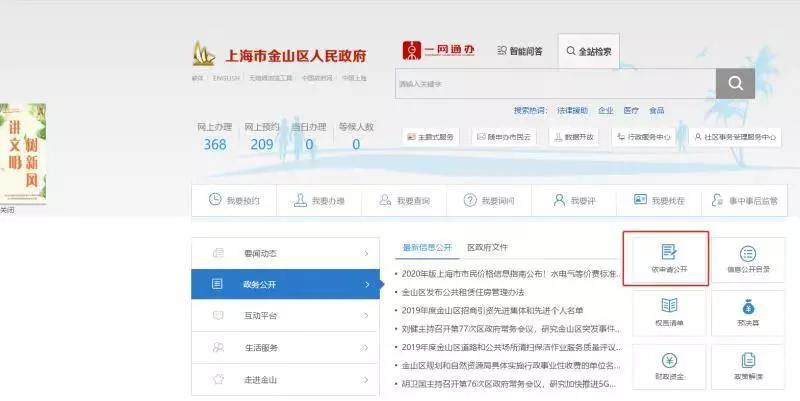Click the 财政资金 yen icon
The width and height of the screenshot is (800, 401).
pyautogui.click(x=668, y=366)
